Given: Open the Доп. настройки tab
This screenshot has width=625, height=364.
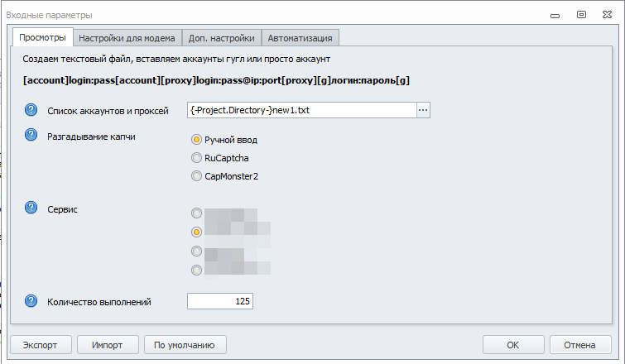Looking at the screenshot, I should click(222, 38).
